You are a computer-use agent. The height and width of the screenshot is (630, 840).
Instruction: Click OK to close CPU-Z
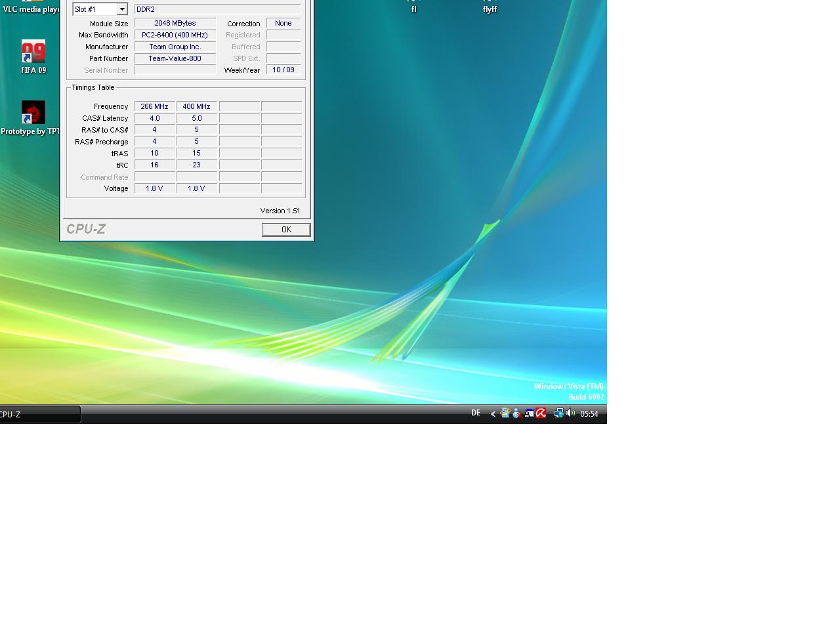point(286,229)
